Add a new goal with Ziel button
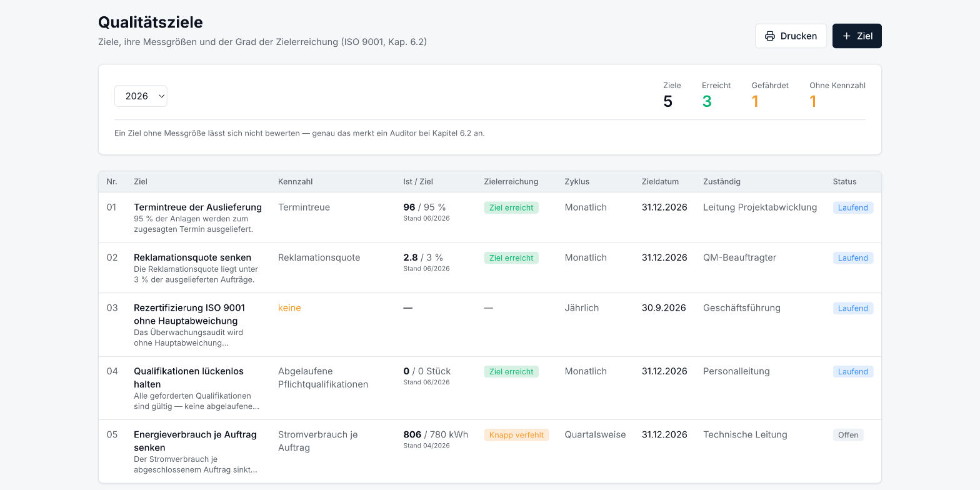Viewport: 980px width, 490px height. pos(857,36)
